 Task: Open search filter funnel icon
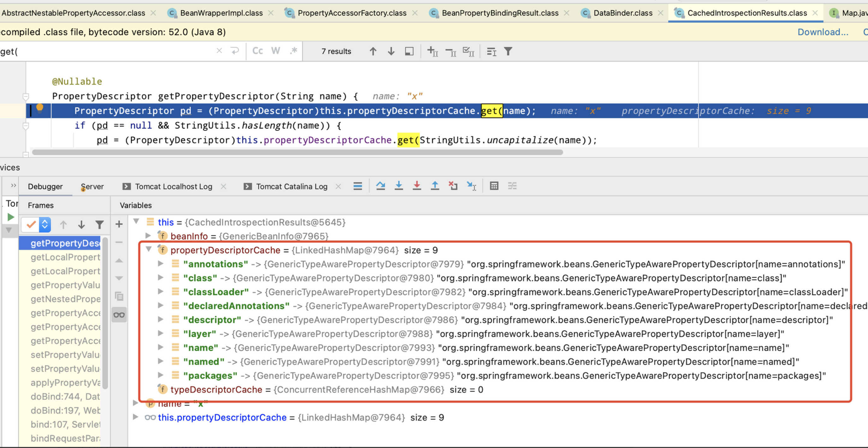(x=508, y=51)
